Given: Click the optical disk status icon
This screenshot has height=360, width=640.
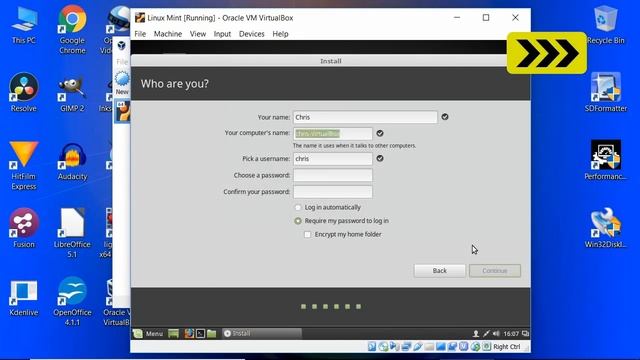Looking at the screenshot, I should point(383,347).
